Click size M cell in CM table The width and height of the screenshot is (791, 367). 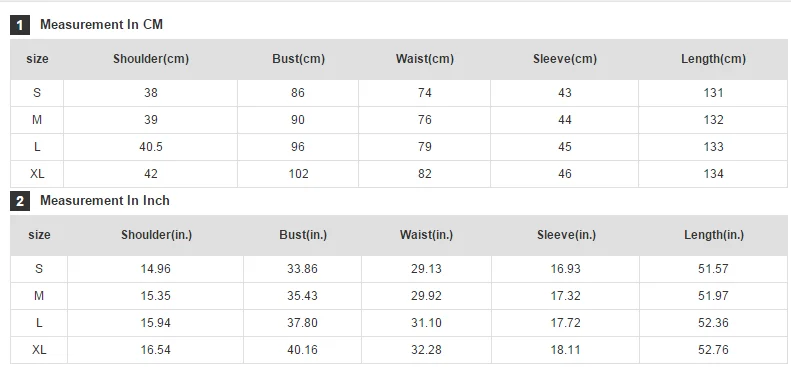[x=37, y=120]
